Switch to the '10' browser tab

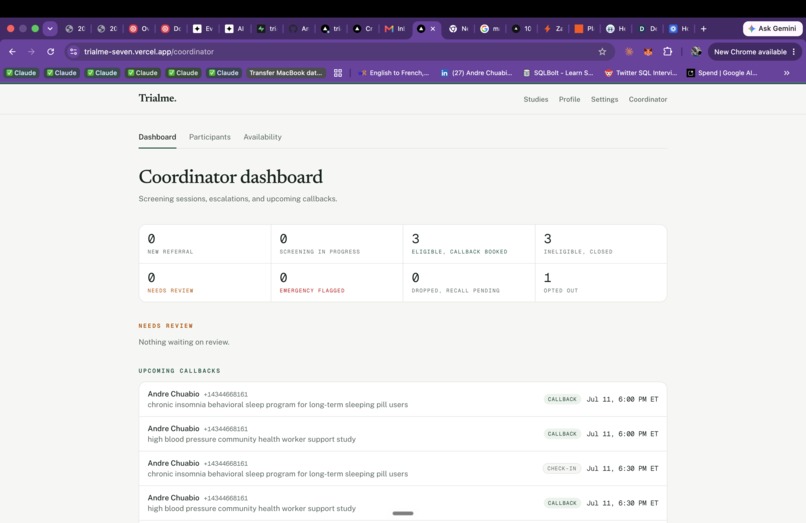tap(522, 29)
